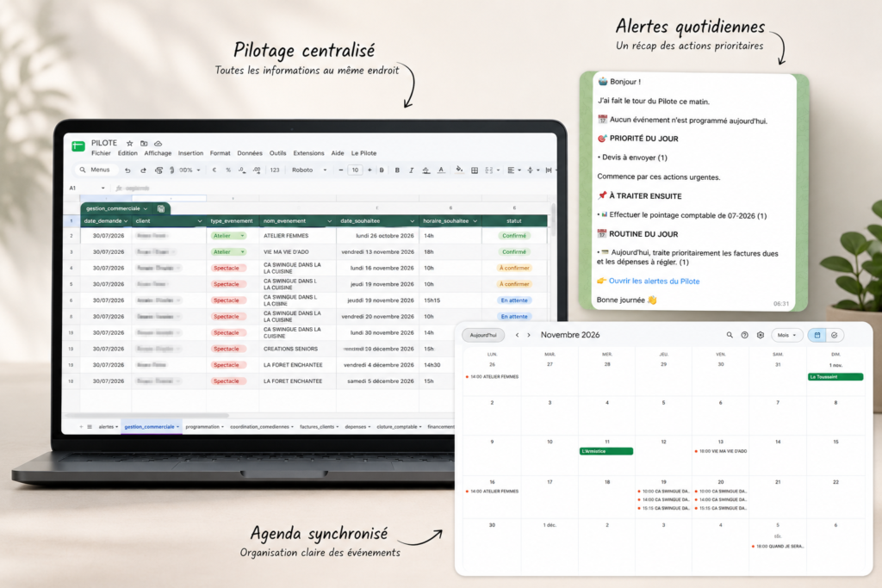
Task: Click the Sheets app logo
Action: pyautogui.click(x=78, y=146)
